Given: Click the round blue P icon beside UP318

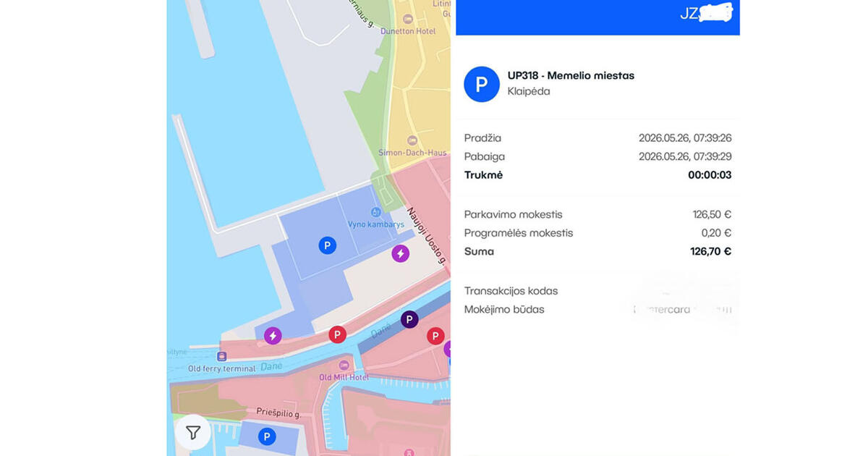Looking at the screenshot, I should pyautogui.click(x=482, y=84).
